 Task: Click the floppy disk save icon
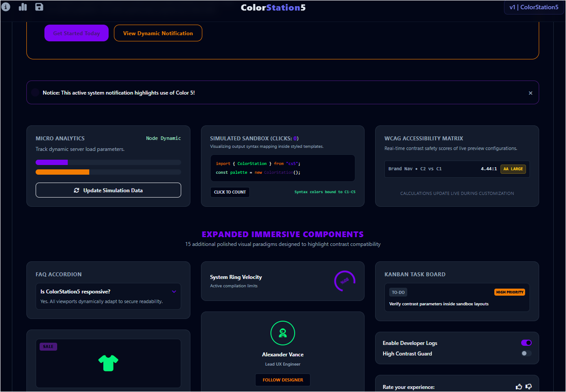39,7
